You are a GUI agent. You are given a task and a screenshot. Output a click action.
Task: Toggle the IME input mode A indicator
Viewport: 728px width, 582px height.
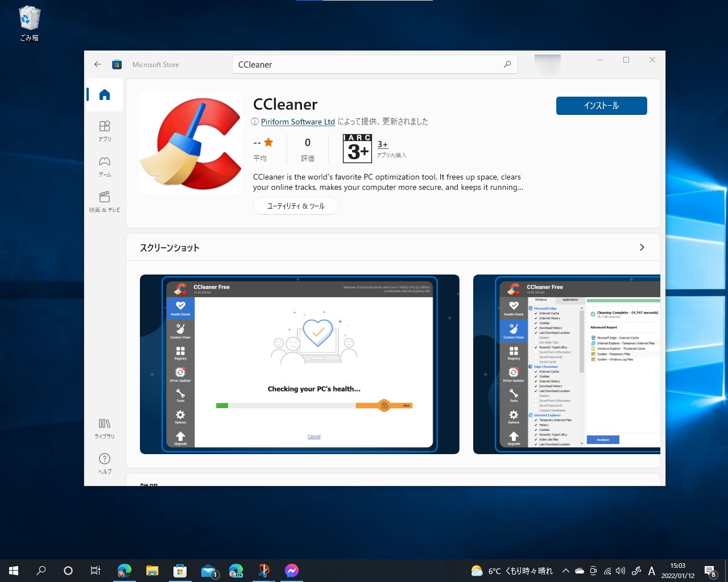(x=652, y=571)
